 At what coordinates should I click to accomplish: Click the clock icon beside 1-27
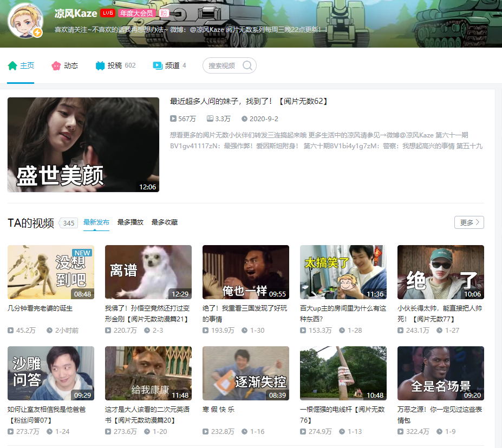(x=440, y=331)
